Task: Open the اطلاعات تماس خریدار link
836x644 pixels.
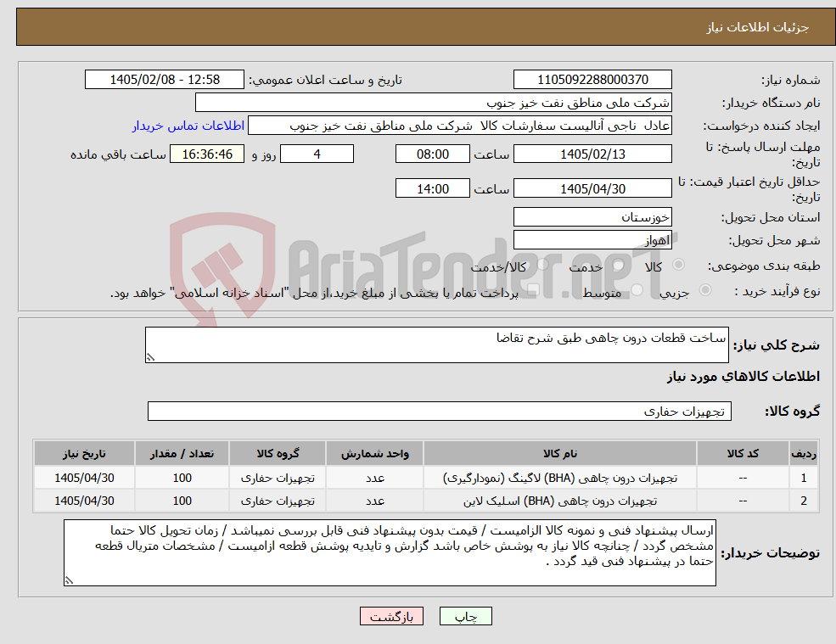Action: (x=188, y=126)
